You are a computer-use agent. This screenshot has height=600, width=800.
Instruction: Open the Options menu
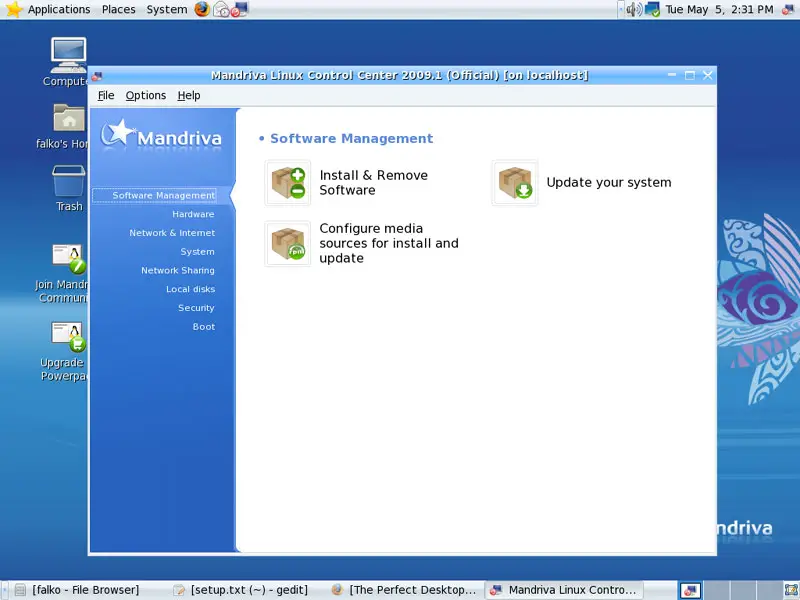tap(145, 95)
